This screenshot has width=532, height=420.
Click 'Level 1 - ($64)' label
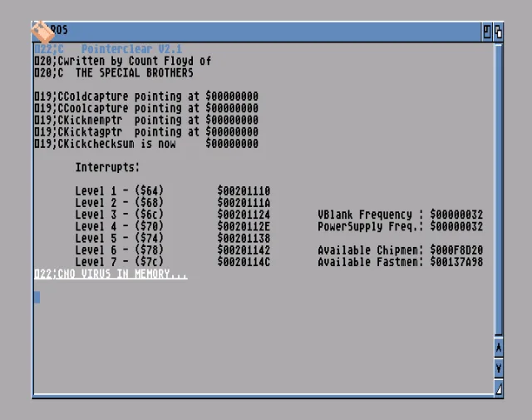(x=120, y=190)
